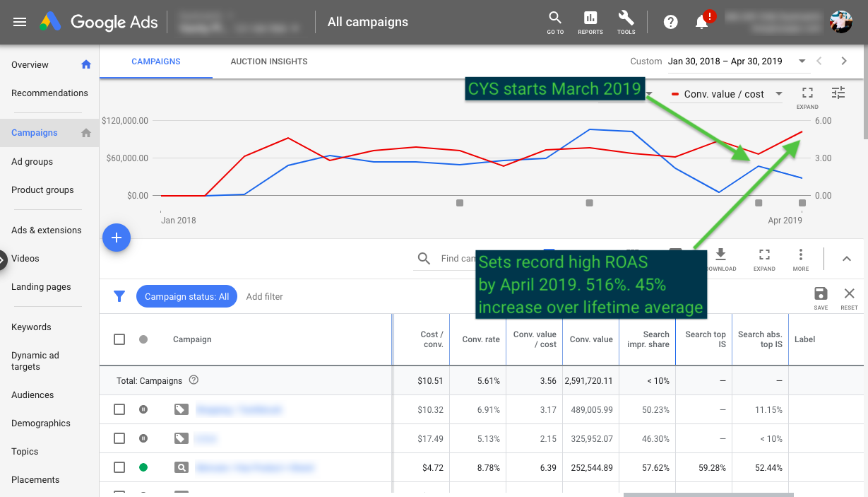The width and height of the screenshot is (868, 497).
Task: Open the account profile avatar
Action: 840,22
